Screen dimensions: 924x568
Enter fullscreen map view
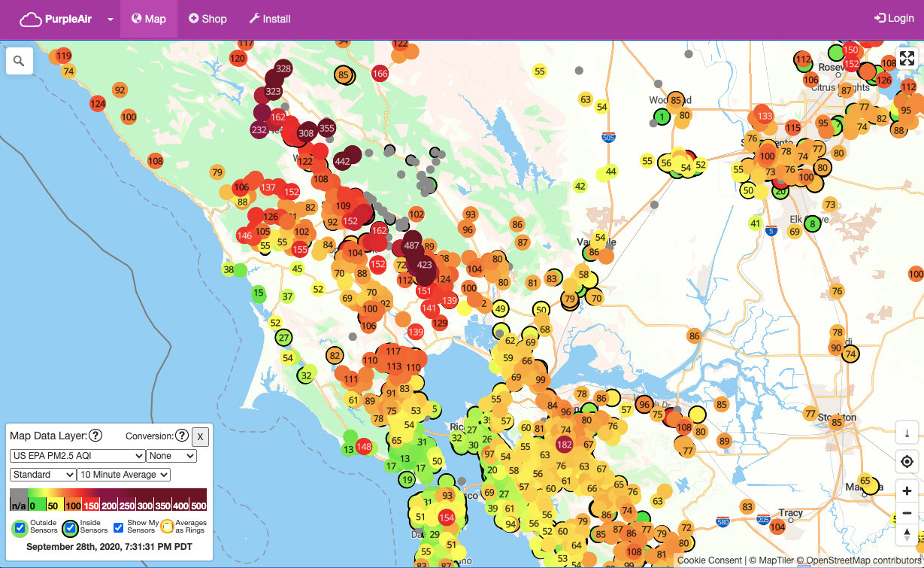point(907,59)
